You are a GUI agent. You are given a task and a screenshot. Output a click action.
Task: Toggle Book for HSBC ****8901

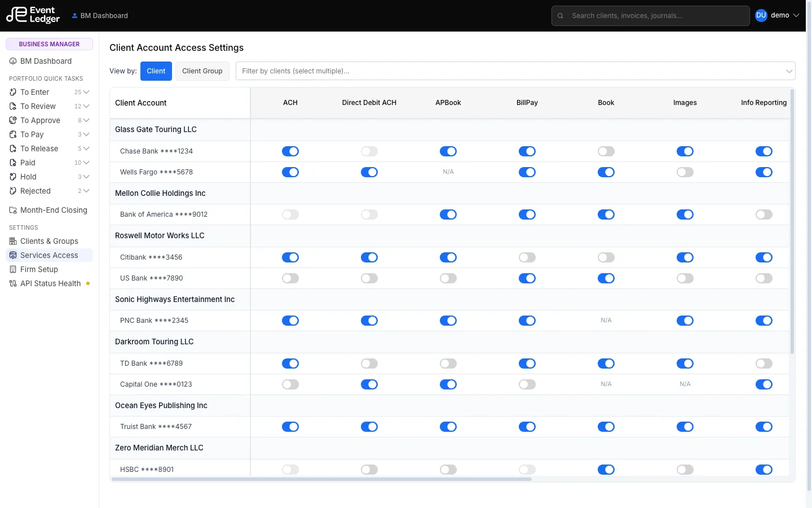coord(606,470)
